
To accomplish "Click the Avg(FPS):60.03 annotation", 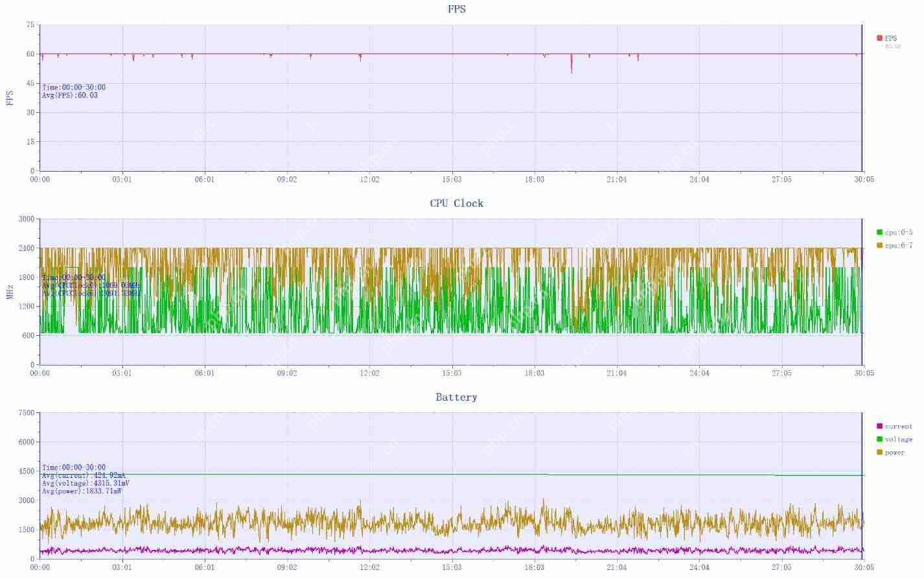I will click(70, 95).
